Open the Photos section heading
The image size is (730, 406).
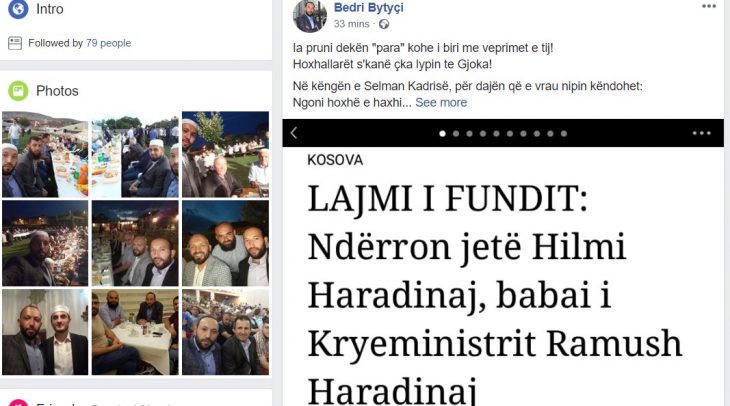[x=57, y=91]
